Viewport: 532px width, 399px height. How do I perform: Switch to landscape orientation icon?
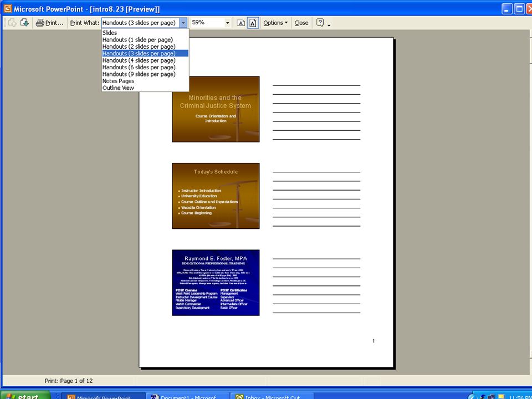[x=241, y=23]
